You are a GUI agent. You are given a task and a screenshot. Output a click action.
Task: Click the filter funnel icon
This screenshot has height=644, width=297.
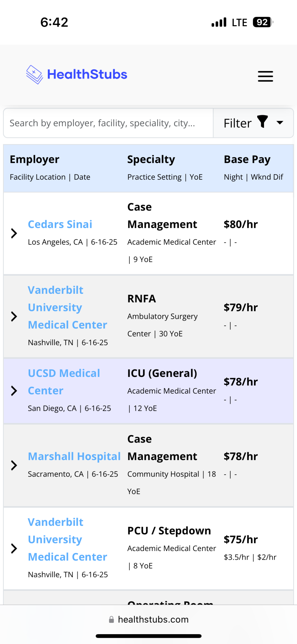coord(263,121)
